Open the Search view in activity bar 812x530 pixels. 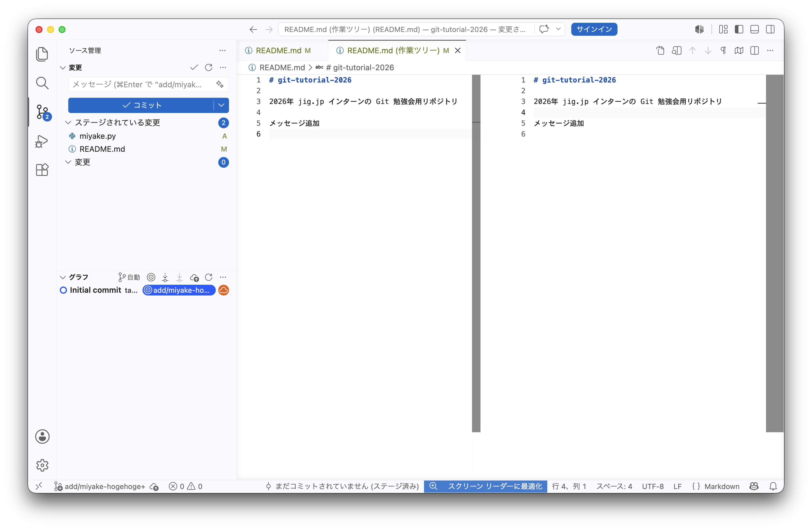[42, 83]
